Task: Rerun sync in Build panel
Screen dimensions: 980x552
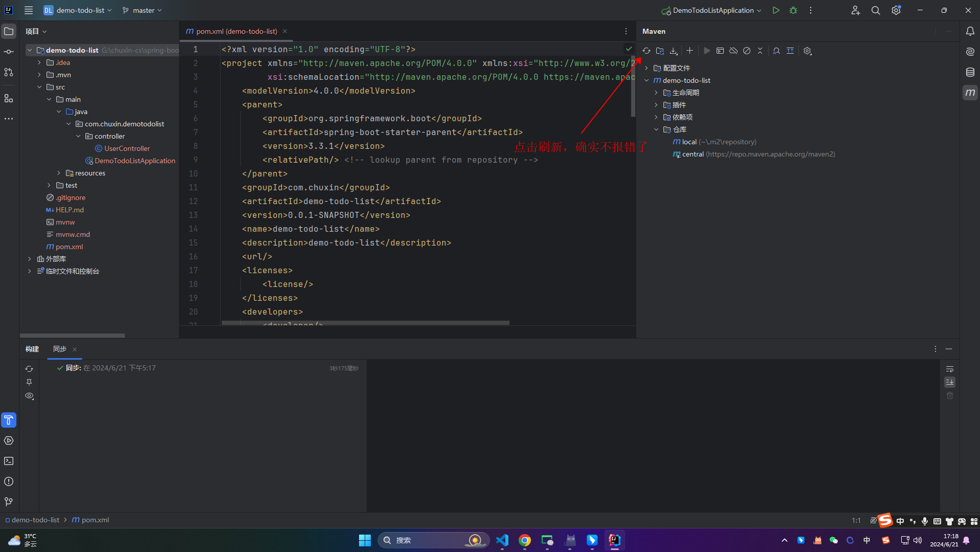Action: coord(29,369)
